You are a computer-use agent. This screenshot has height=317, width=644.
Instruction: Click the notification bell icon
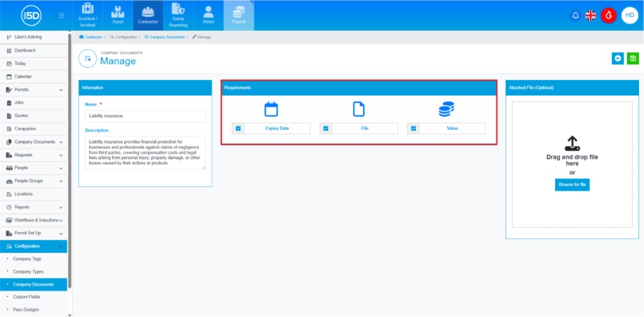tap(576, 15)
